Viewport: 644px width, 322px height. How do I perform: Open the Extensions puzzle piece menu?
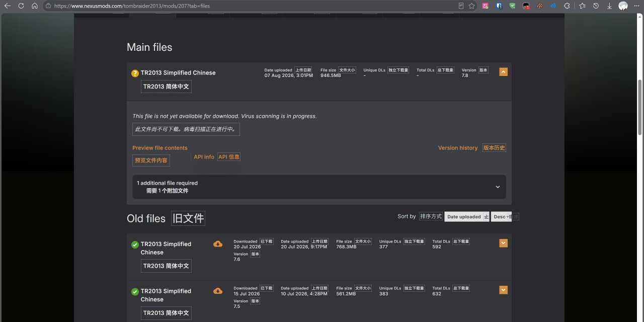tap(567, 6)
